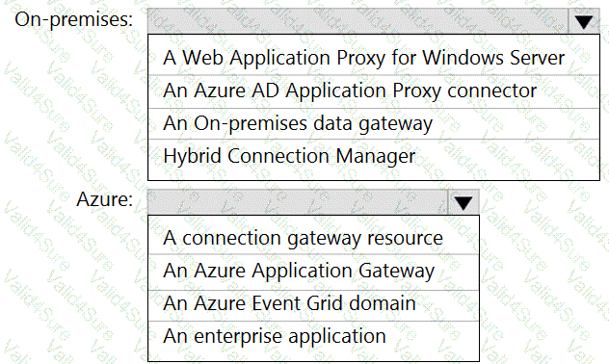609x364 pixels.
Task: Choose the enterprise application list item
Action: [313, 336]
